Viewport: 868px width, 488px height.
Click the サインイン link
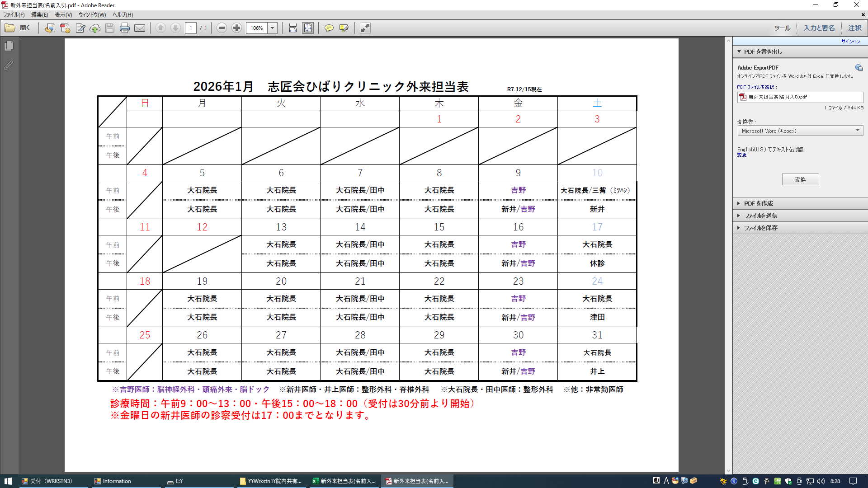pyautogui.click(x=850, y=41)
